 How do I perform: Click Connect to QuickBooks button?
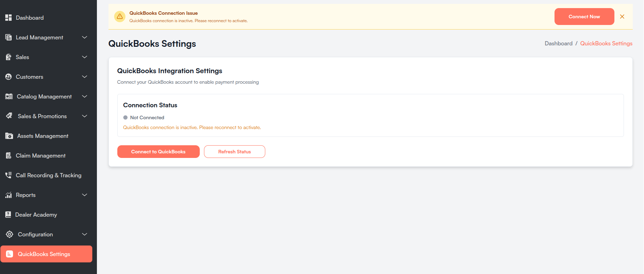tap(158, 152)
